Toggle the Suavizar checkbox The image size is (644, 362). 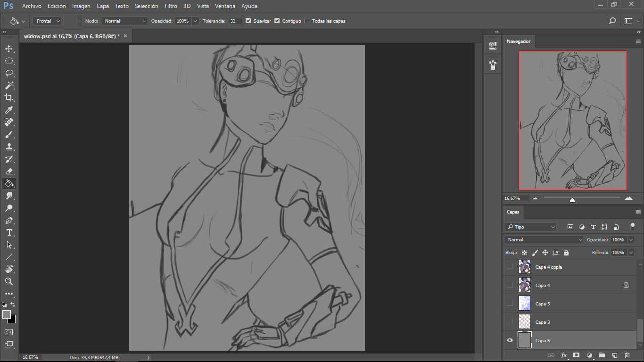(x=248, y=21)
